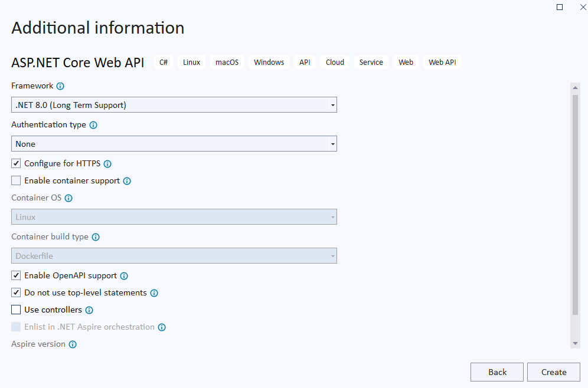Disable the Enable OpenAPI support checkbox
The height and width of the screenshot is (388, 588).
pos(16,275)
